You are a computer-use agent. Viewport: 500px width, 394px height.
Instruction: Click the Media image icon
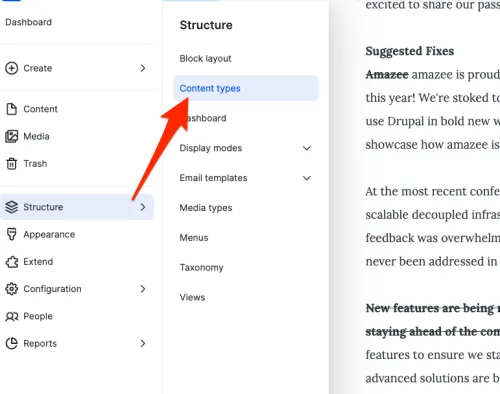(x=12, y=136)
